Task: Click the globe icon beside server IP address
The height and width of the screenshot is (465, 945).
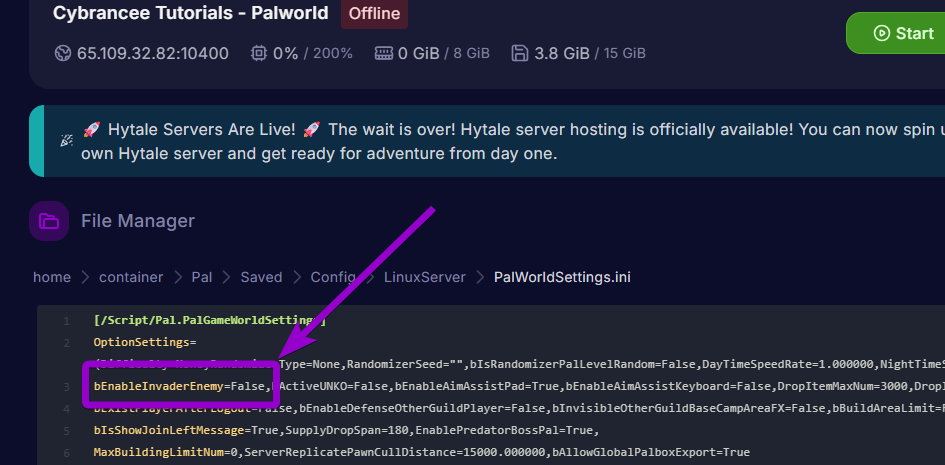Action: click(64, 53)
